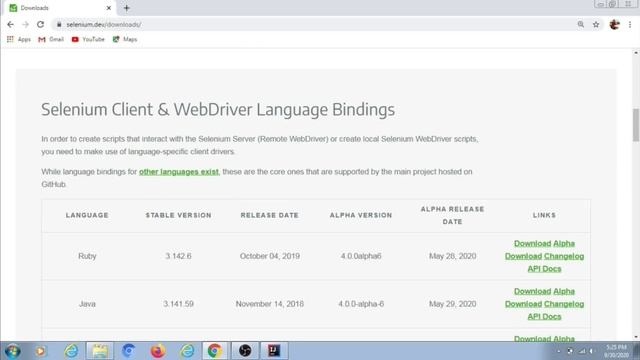Open a new browser tab
This screenshot has width=640, height=360.
127,8
